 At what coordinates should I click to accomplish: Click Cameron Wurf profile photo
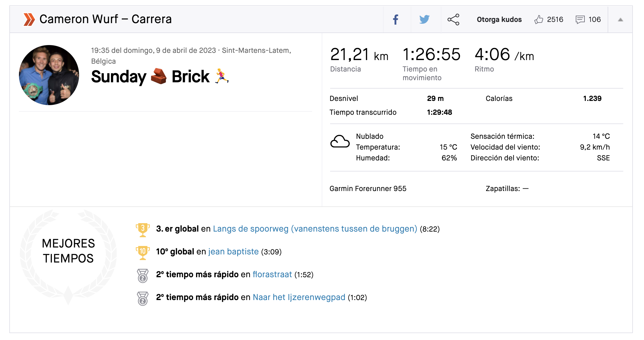pyautogui.click(x=49, y=75)
